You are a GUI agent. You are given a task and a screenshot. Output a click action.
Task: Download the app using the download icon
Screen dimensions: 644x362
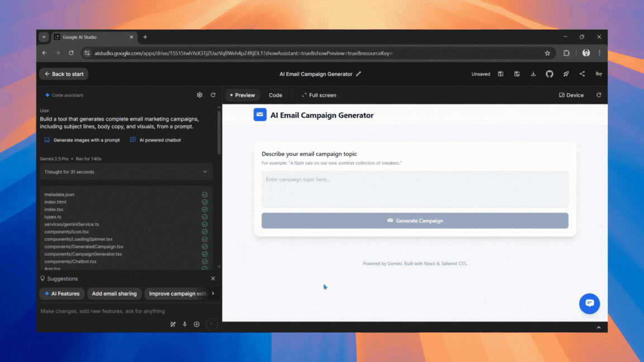click(x=533, y=74)
